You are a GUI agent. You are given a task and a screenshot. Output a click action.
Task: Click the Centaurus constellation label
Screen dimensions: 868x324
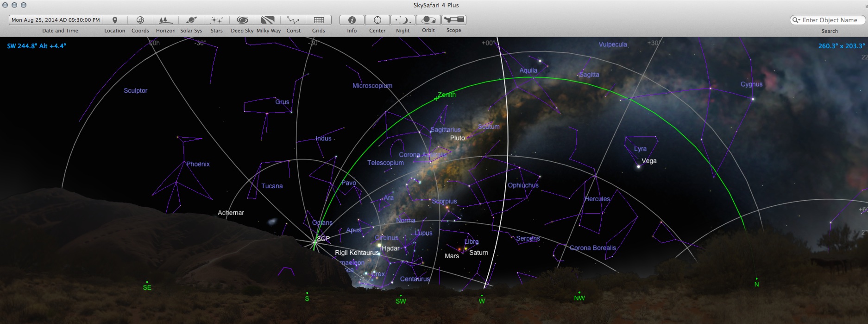click(415, 279)
